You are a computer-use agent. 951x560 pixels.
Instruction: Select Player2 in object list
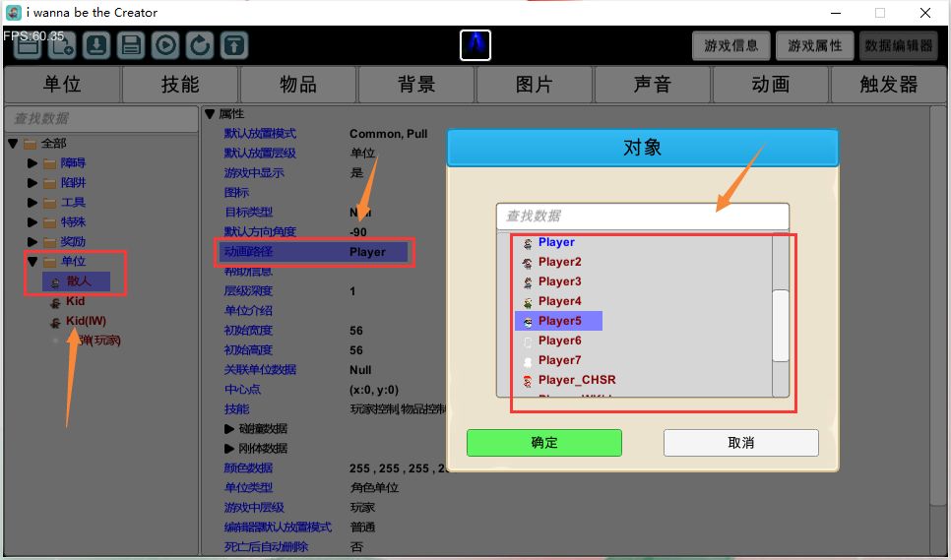click(x=560, y=262)
